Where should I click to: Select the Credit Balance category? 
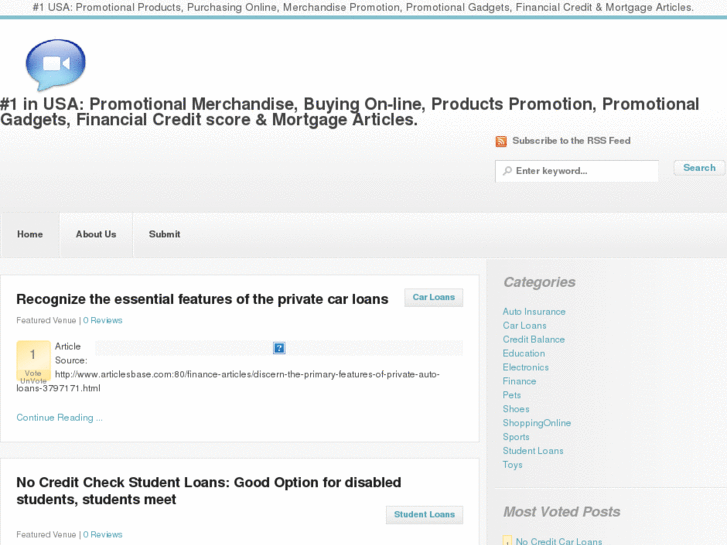(x=533, y=340)
